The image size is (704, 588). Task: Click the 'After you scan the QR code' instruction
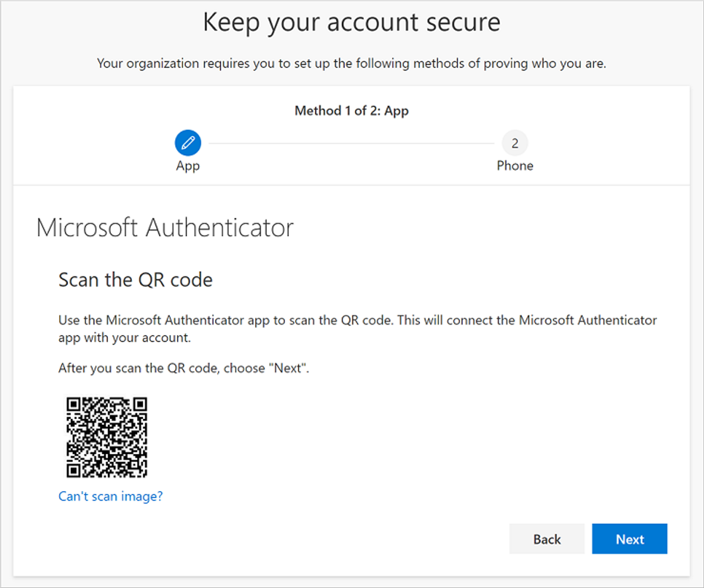pos(184,369)
